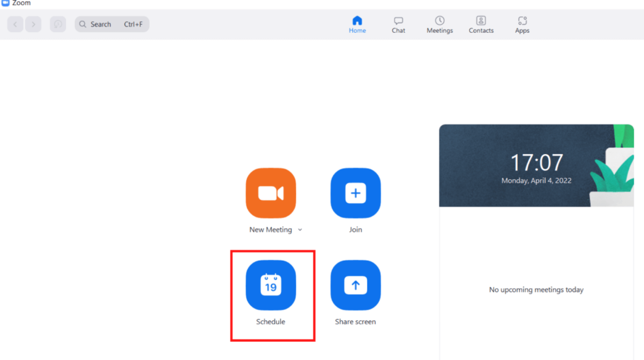Open the Chat tab

pos(398,24)
